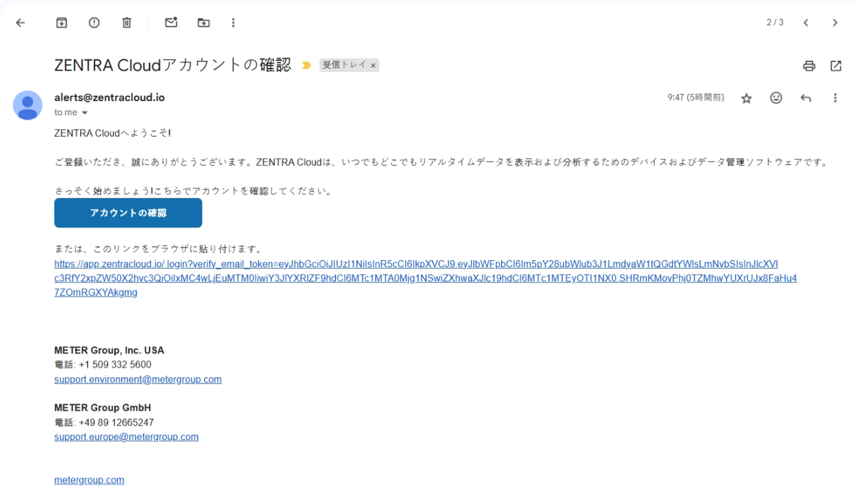Open the support.europe@metergroup.com link
Screen dimensions: 858x504
tap(126, 437)
